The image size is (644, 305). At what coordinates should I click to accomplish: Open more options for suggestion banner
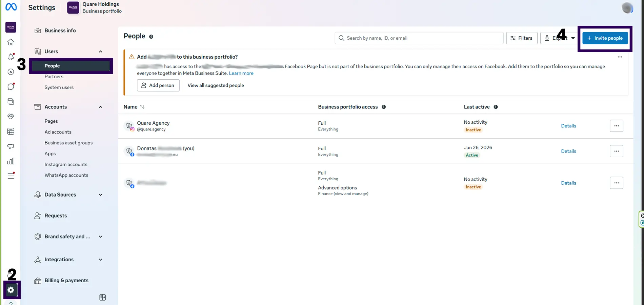[620, 57]
